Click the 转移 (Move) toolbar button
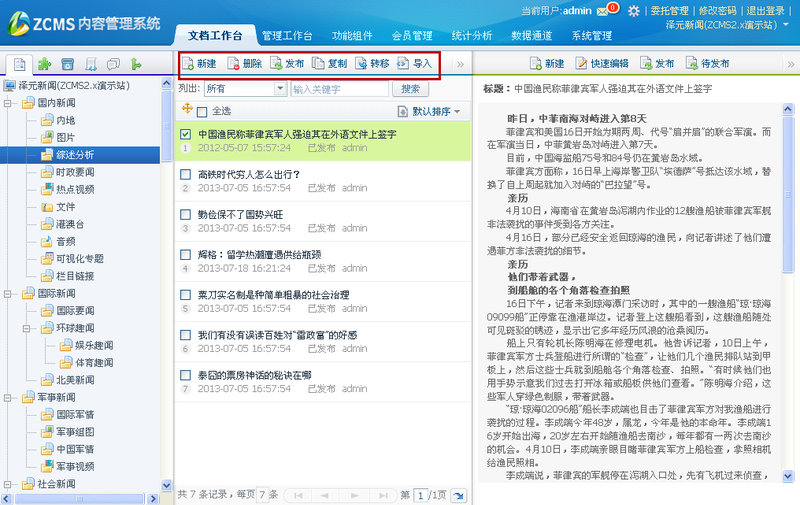This screenshot has width=800, height=505. coord(372,64)
